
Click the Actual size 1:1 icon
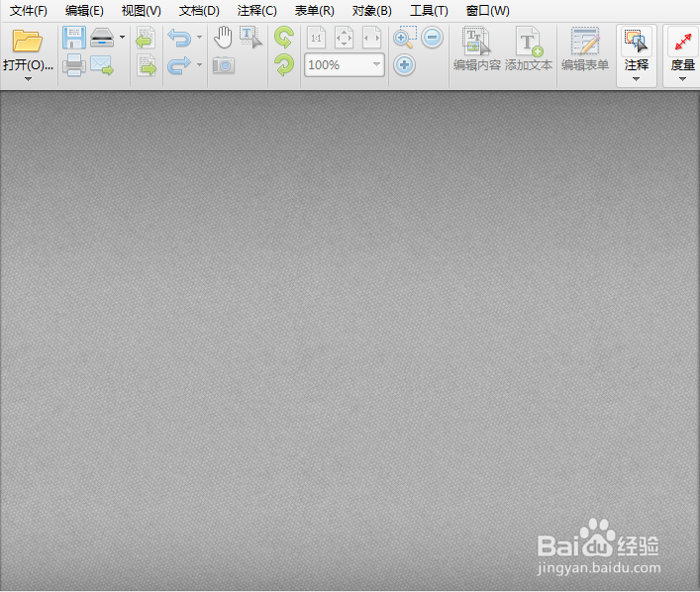click(x=316, y=38)
